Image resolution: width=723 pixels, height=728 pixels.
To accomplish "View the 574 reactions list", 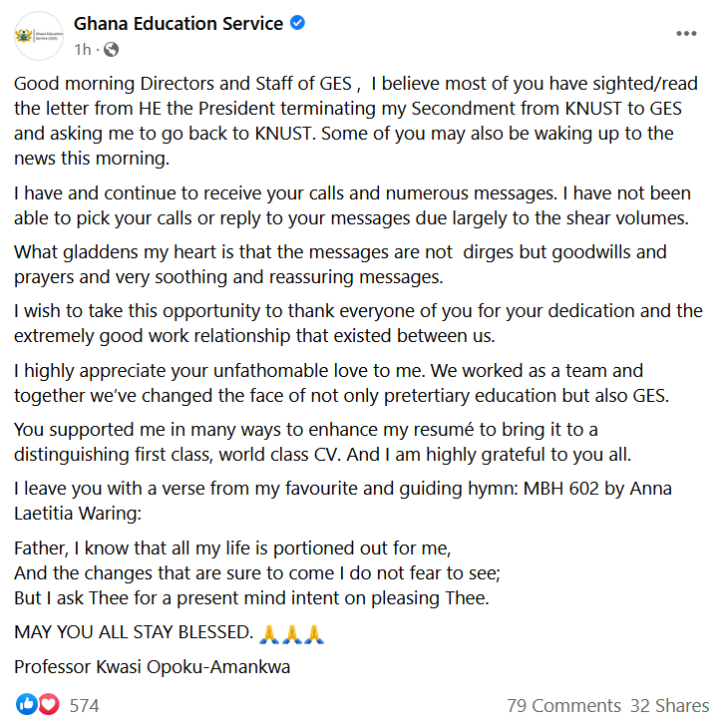I will click(84, 706).
